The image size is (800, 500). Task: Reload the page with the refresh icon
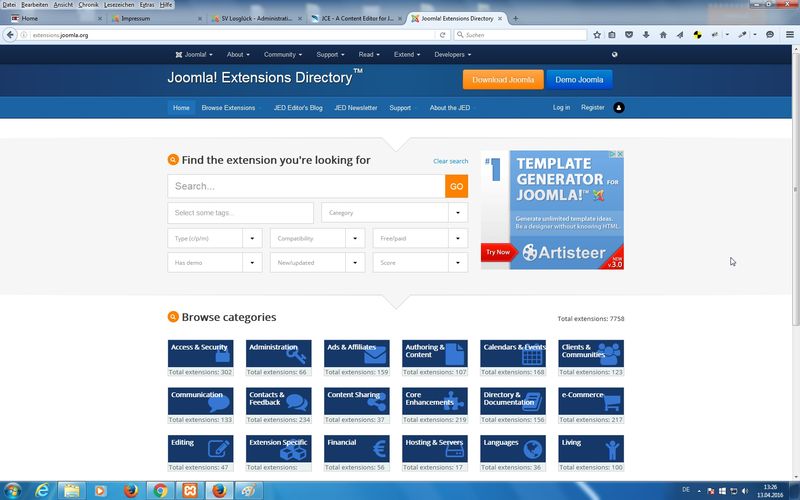pos(442,35)
